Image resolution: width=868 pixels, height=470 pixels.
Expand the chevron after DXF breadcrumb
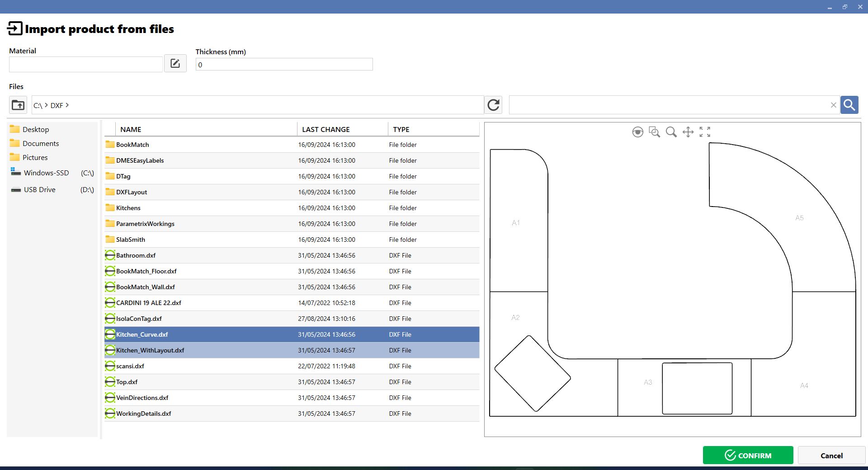coord(67,105)
